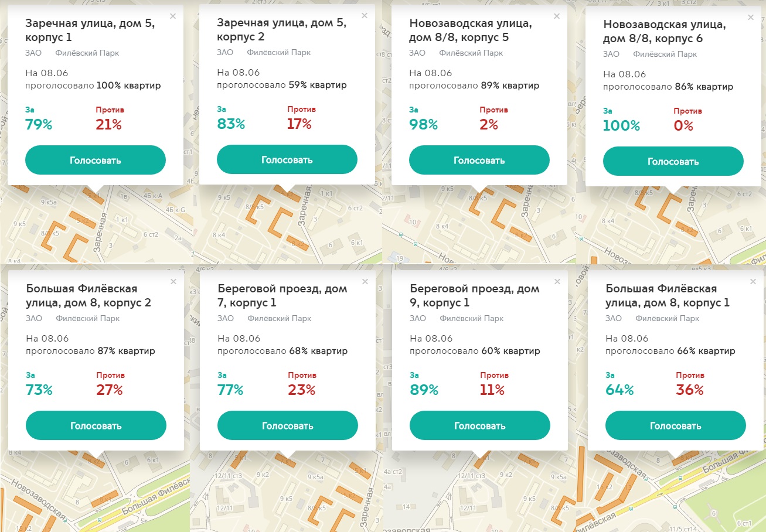Image resolution: width=766 pixels, height=532 pixels.
Task: Select highlighted building 5 к1 under the Береговой дом 7 card
Action: (x=360, y=470)
